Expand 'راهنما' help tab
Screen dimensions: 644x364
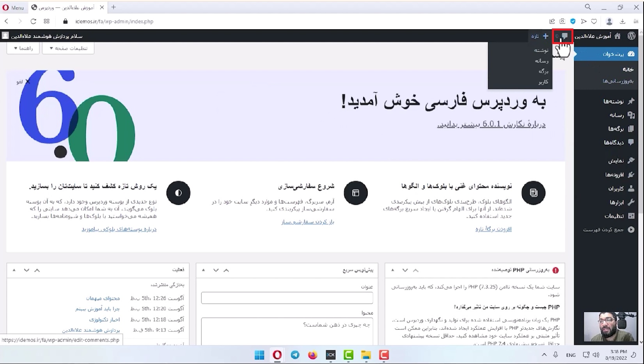[x=23, y=48]
